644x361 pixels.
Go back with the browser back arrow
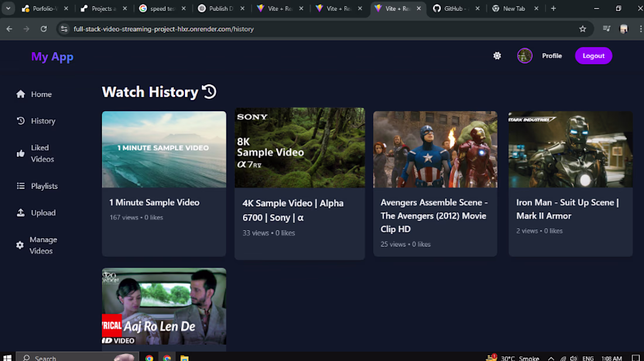coord(9,29)
